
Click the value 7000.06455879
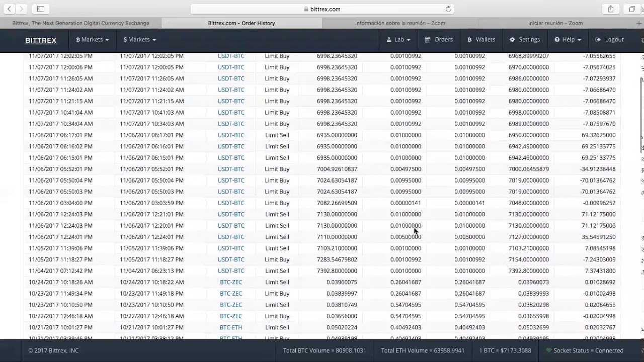[x=528, y=169]
